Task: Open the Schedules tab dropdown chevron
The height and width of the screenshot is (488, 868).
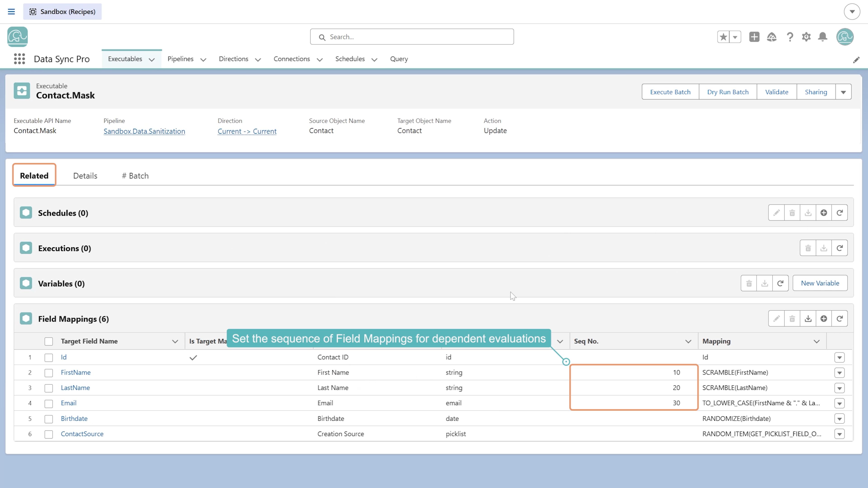Action: 374,60
